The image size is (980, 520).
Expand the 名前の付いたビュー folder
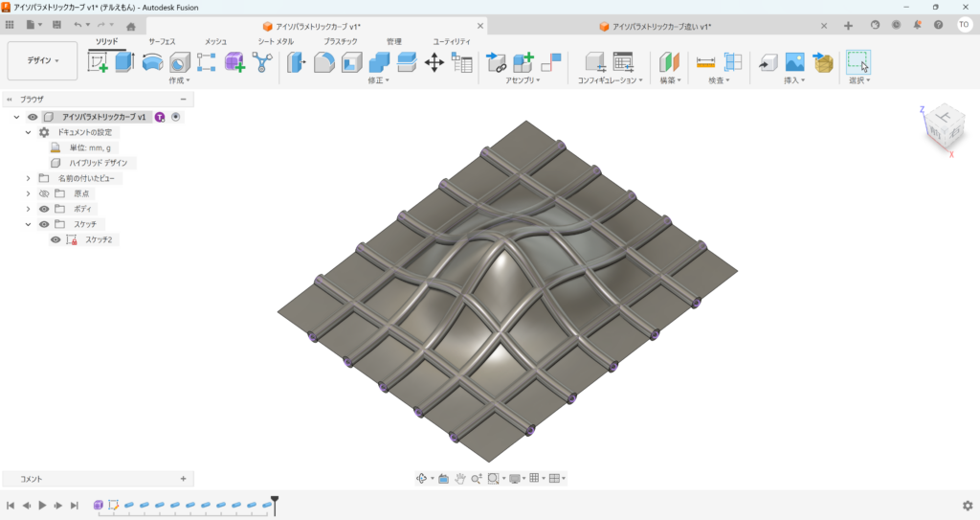click(x=29, y=178)
